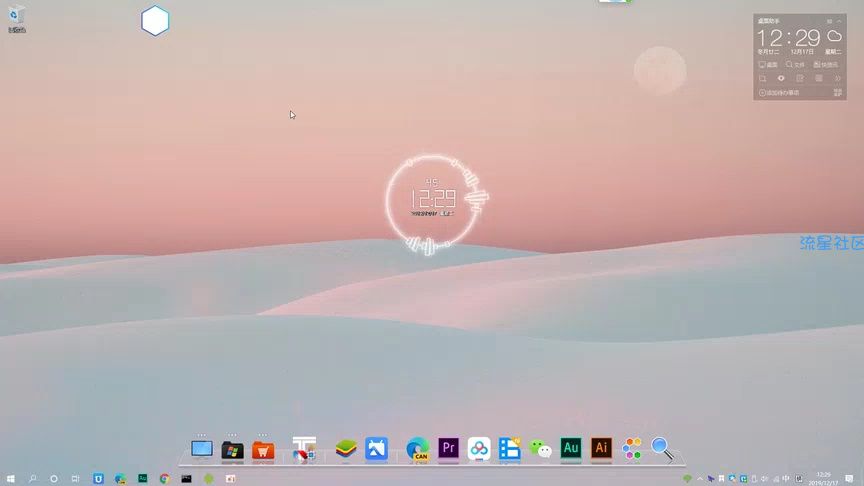The image size is (864, 486).
Task: Open the blue shield U app on taskbar
Action: (x=98, y=479)
